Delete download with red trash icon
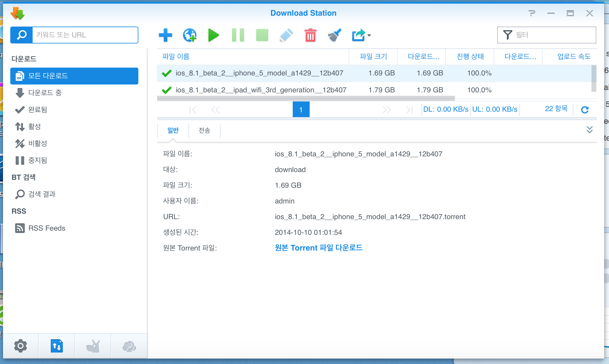The height and width of the screenshot is (364, 609). pyautogui.click(x=310, y=35)
